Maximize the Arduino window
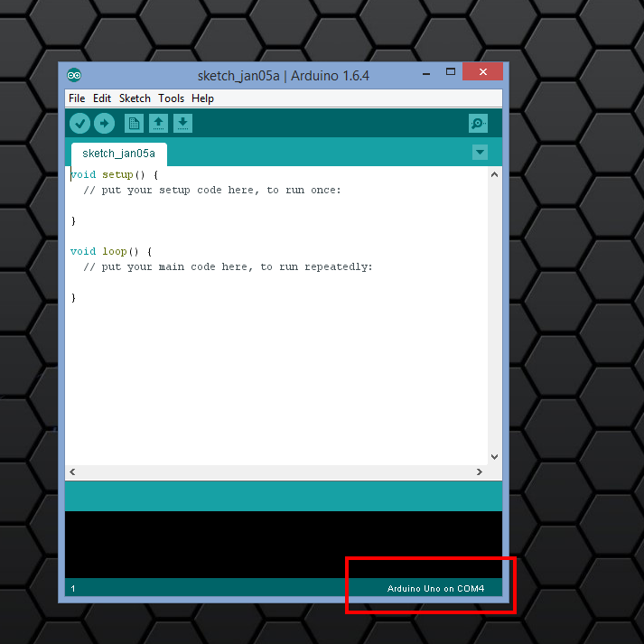Viewport: 644px width, 644px height. 451,72
